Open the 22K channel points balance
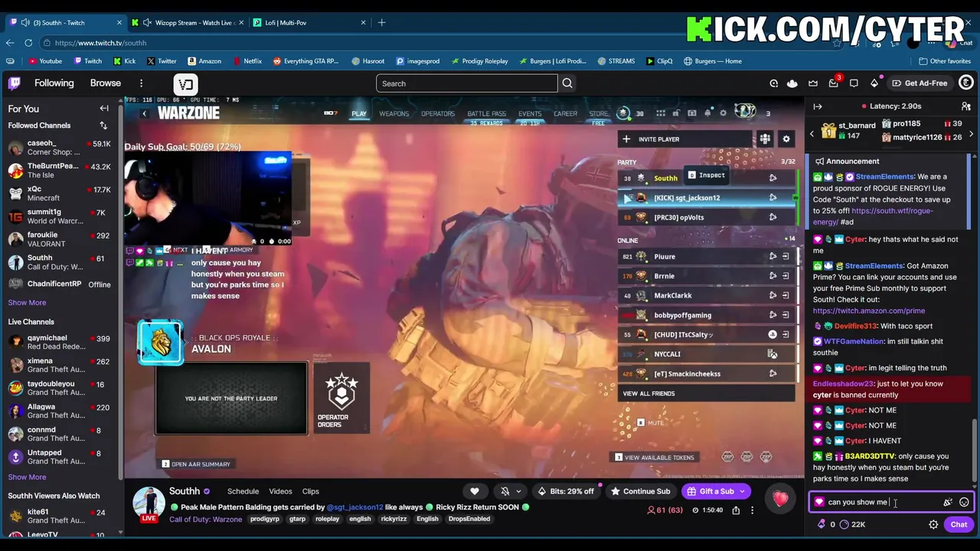The height and width of the screenshot is (551, 980). point(852,524)
